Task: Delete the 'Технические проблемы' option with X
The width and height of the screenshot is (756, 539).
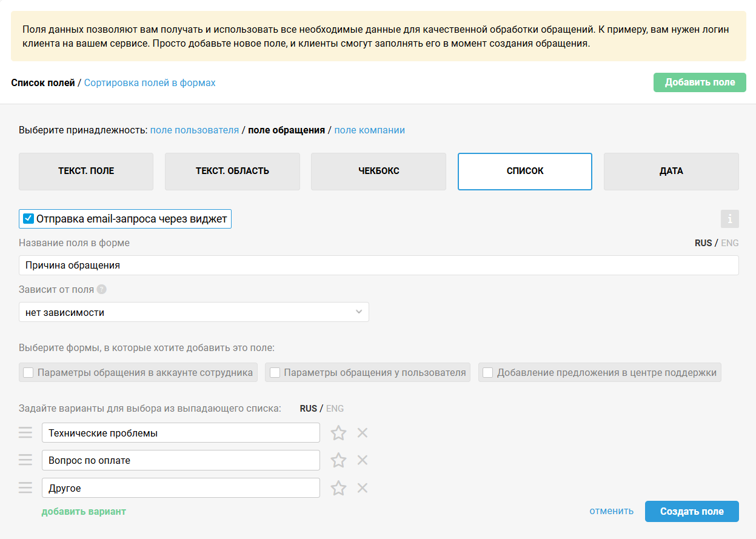Action: click(363, 433)
